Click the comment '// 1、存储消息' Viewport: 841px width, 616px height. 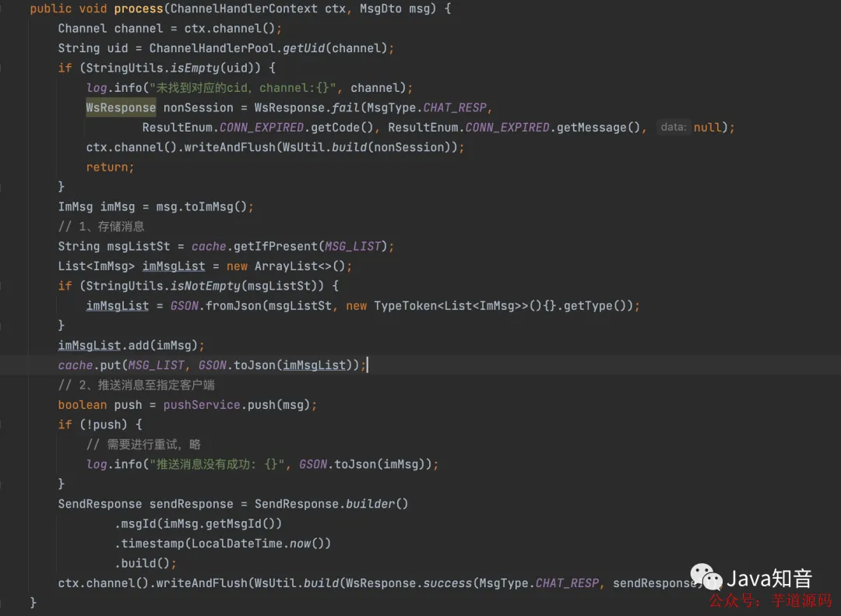point(100,227)
